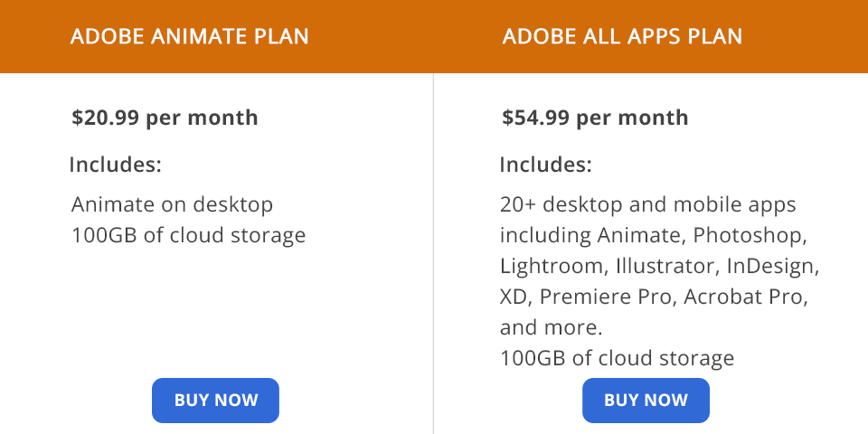
Task: Select the ADOBE ALL APPS PLAN heading
Action: click(x=622, y=37)
